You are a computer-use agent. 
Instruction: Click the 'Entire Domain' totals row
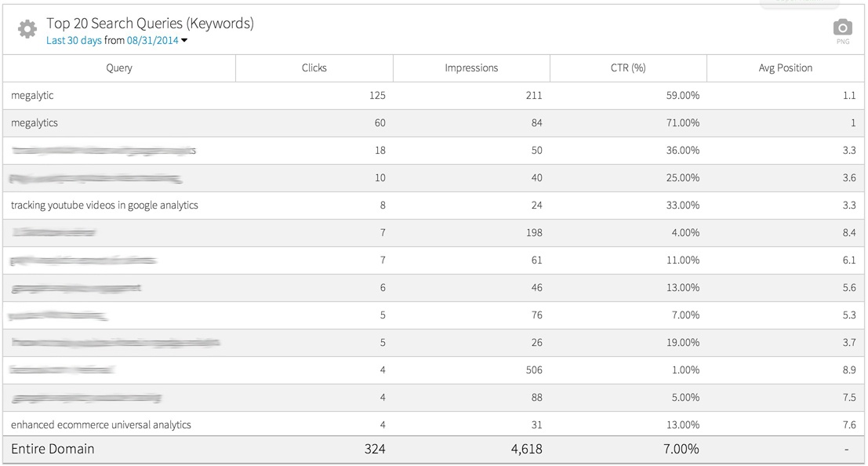point(53,450)
